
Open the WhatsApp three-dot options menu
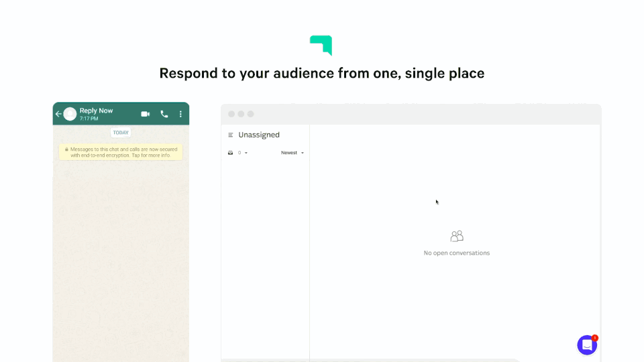(x=180, y=114)
